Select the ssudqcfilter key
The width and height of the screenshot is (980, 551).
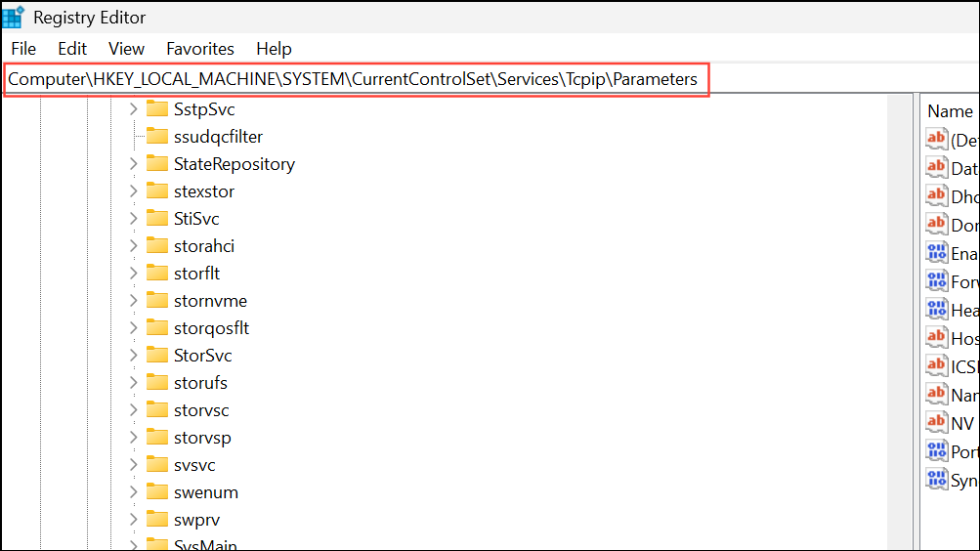(218, 137)
